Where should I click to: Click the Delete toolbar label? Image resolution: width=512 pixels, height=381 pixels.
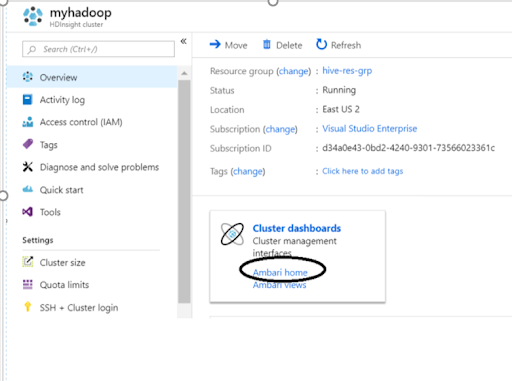289,45
